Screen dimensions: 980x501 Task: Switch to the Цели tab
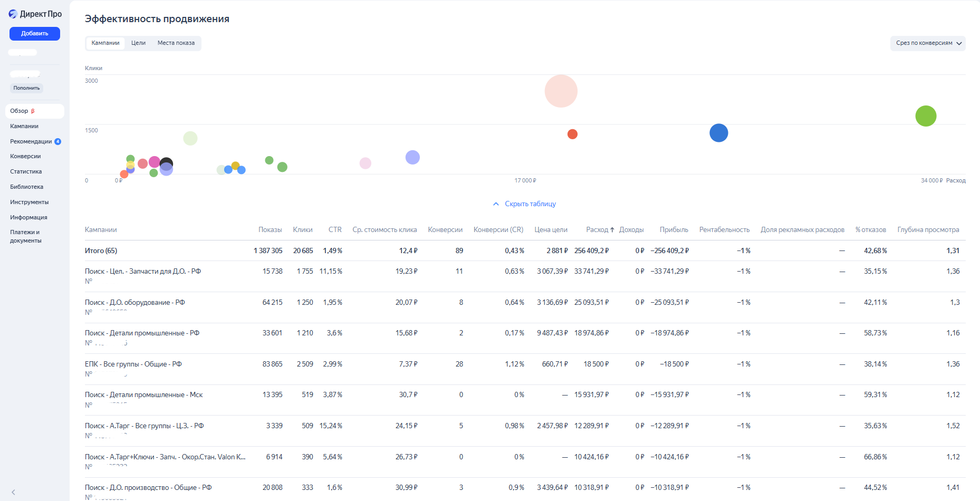(x=138, y=43)
